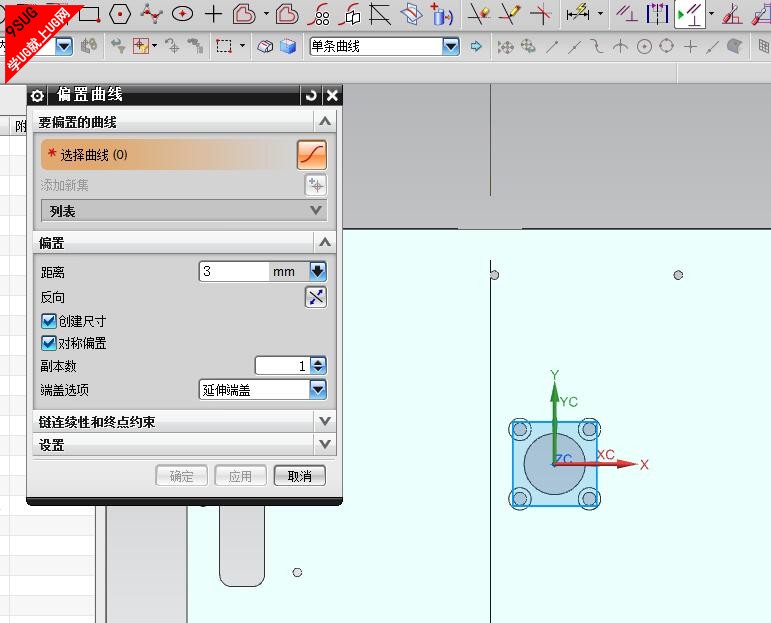This screenshot has width=771, height=623.
Task: Activate the Quick Extend tool
Action: (x=510, y=14)
